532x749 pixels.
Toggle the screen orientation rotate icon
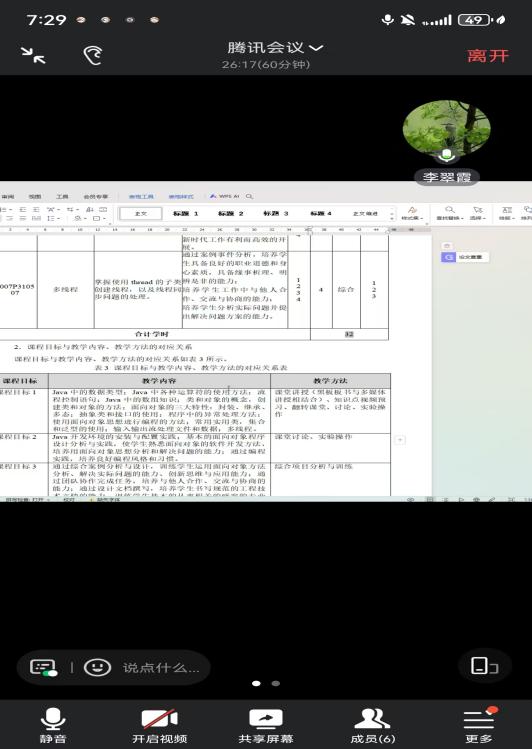click(x=484, y=665)
